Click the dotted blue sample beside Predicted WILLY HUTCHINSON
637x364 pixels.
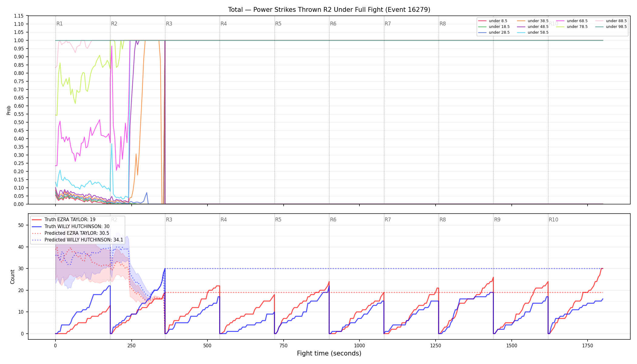pyautogui.click(x=37, y=240)
